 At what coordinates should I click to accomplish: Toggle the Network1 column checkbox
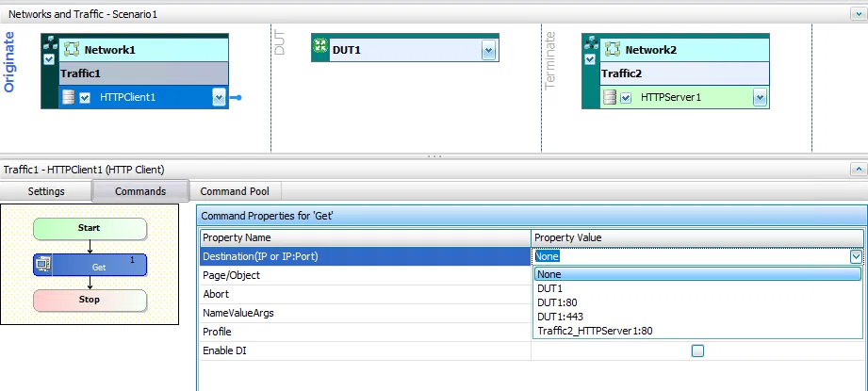[49, 58]
